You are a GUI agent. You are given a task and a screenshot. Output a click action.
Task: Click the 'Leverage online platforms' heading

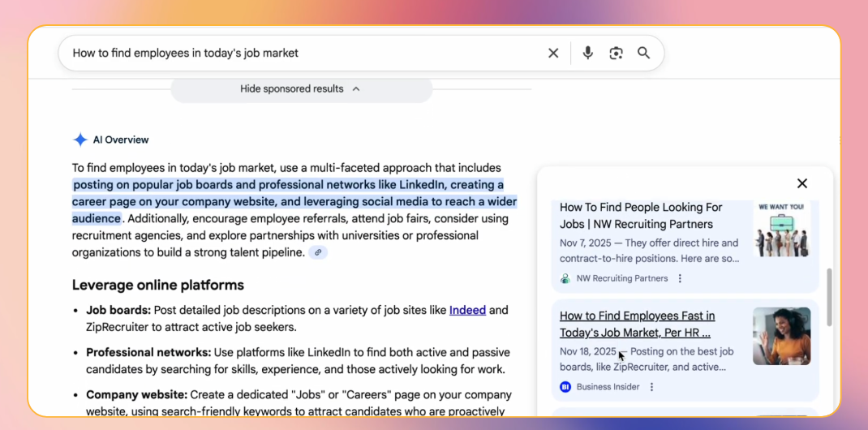tap(157, 285)
